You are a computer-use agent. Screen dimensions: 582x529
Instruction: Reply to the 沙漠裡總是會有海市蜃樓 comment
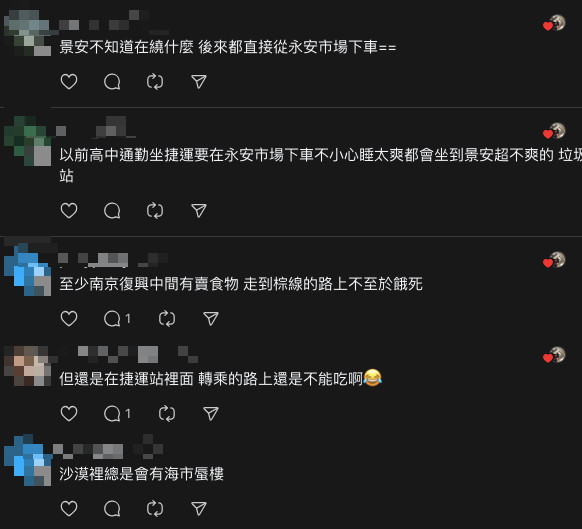[112, 509]
